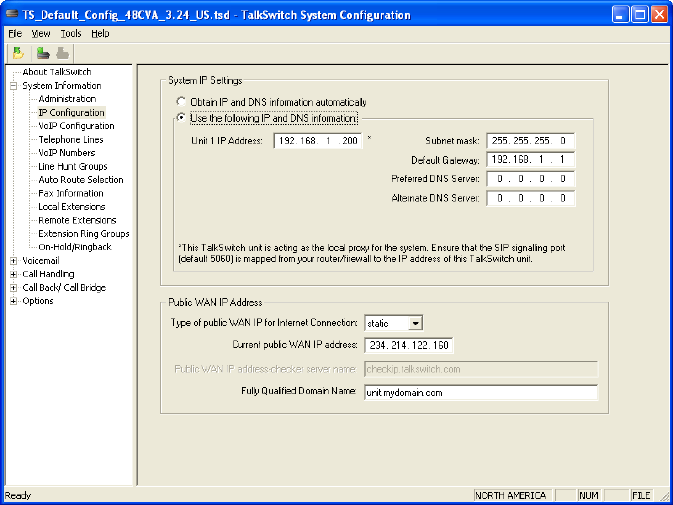This screenshot has height=505, width=673.
Task: Click the Unit 1 IP Address field
Action: [318, 141]
